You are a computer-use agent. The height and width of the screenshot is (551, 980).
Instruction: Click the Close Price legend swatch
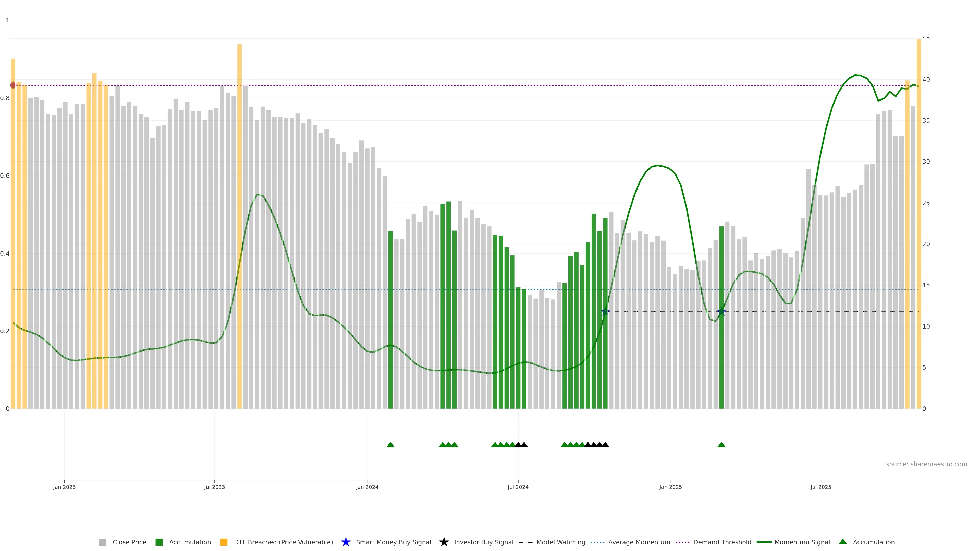tap(102, 542)
